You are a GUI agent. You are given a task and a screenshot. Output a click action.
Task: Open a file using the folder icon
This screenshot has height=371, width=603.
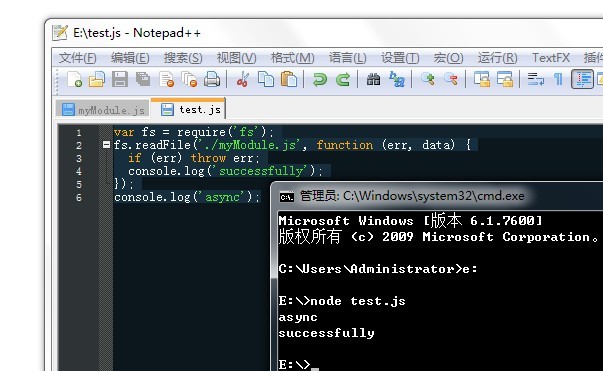(x=97, y=79)
